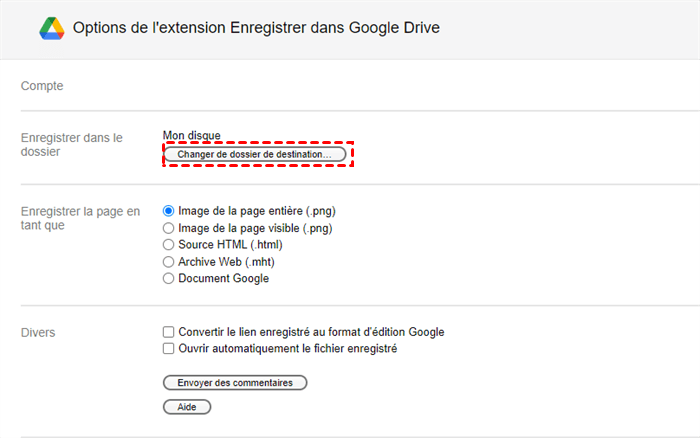The width and height of the screenshot is (700, 438).
Task: Click the extension options page title heading
Action: [x=256, y=28]
